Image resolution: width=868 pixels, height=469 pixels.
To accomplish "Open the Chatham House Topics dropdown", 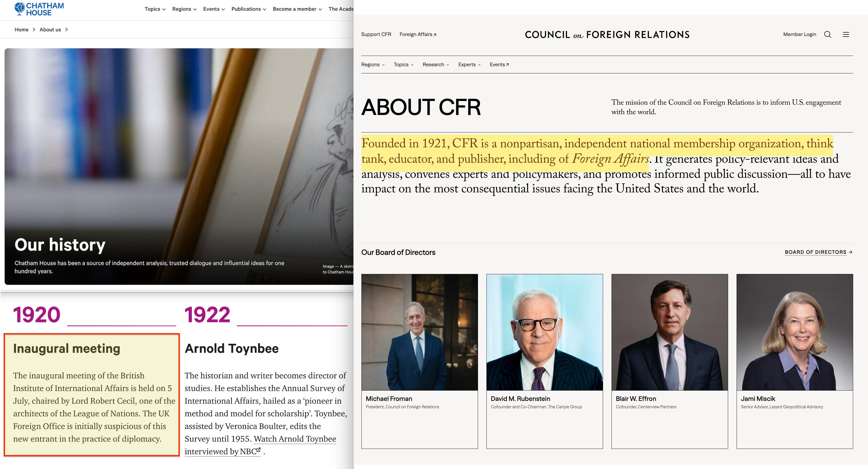I will [x=155, y=9].
